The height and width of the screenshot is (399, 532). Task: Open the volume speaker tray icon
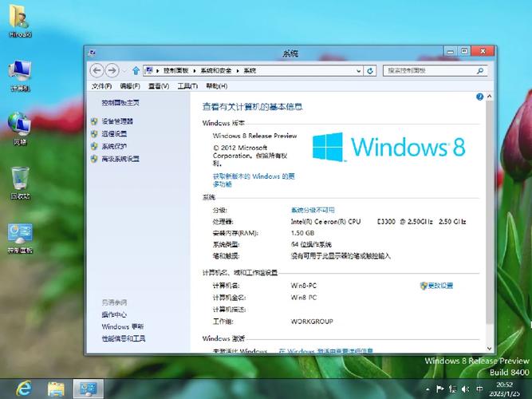pyautogui.click(x=466, y=389)
